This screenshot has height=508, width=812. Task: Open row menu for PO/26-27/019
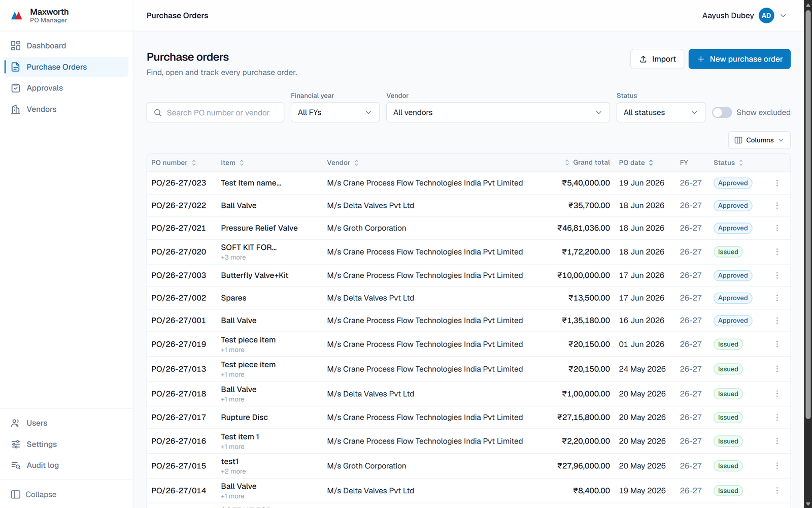pyautogui.click(x=777, y=344)
